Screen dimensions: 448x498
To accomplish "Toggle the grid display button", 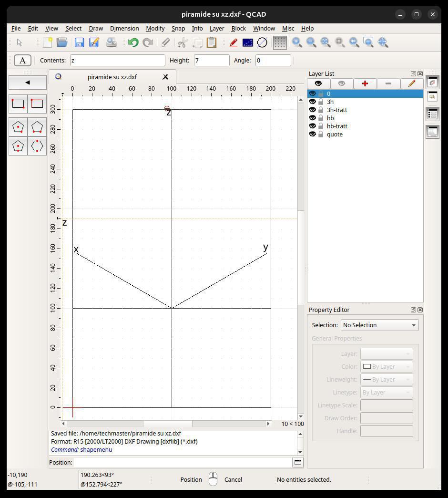I will tap(280, 42).
